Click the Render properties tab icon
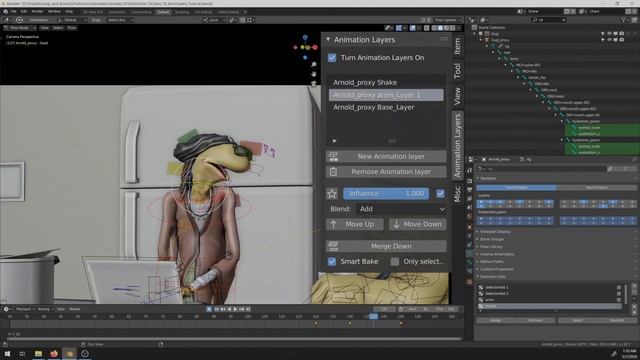 [470, 181]
